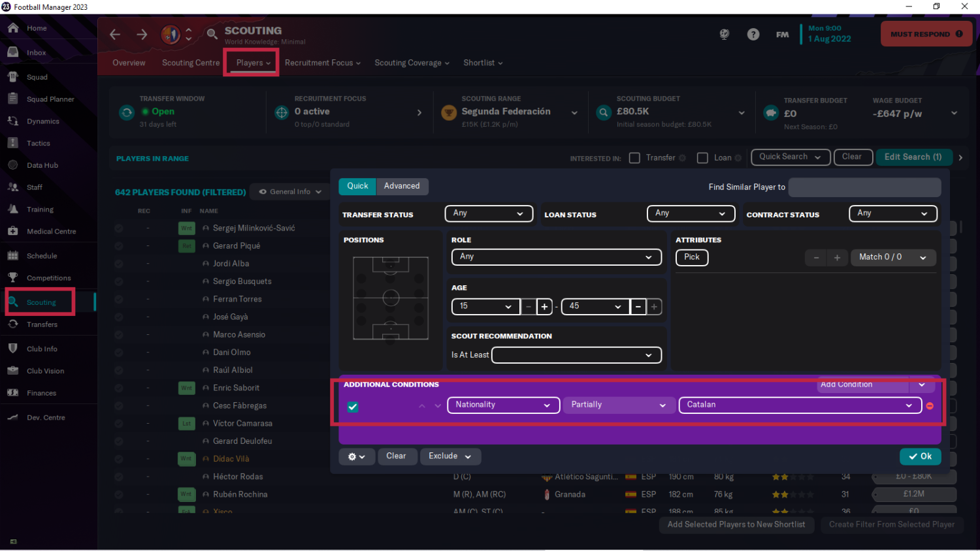Open the Recruitment Focus tab menu
The image size is (980, 551).
323,63
